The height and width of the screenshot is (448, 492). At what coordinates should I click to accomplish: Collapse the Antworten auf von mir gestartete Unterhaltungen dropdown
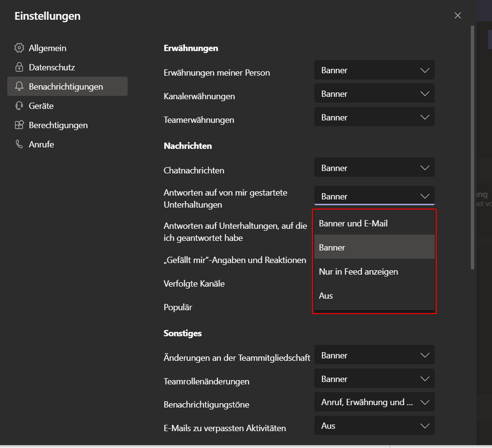coord(375,196)
